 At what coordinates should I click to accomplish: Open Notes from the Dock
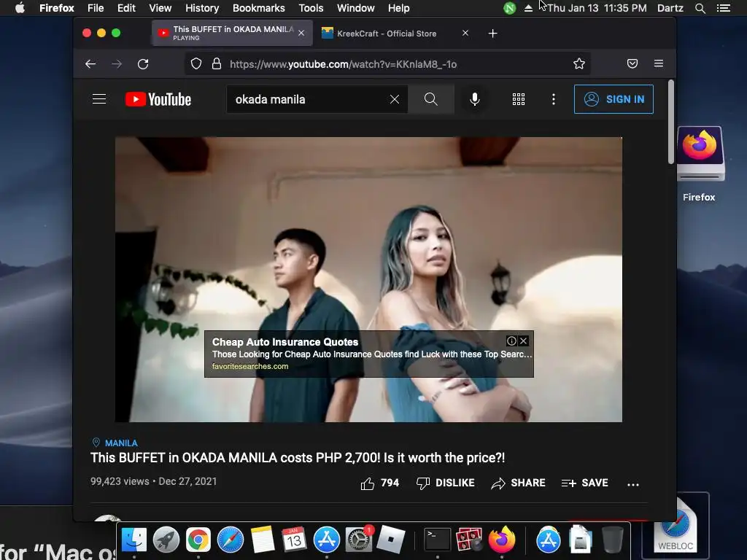263,540
